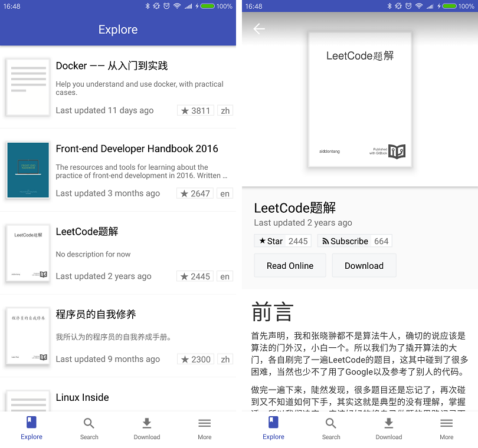Tap the zh badge on 程序员的自我修养
The height and width of the screenshot is (448, 478).
[224, 359]
